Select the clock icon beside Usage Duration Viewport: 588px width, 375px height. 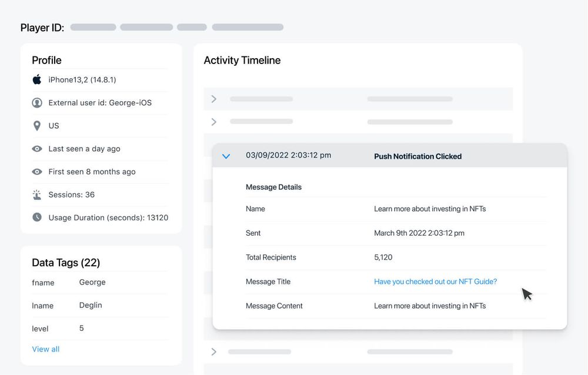coord(37,217)
